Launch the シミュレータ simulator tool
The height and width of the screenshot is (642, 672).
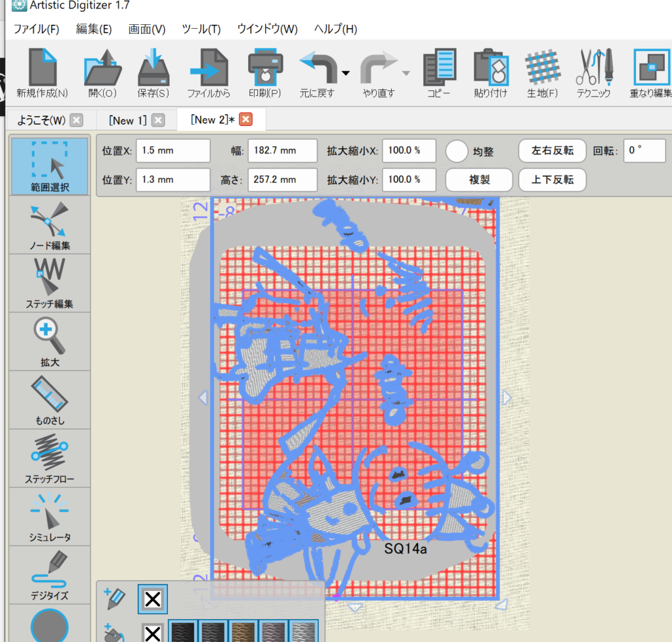click(50, 517)
